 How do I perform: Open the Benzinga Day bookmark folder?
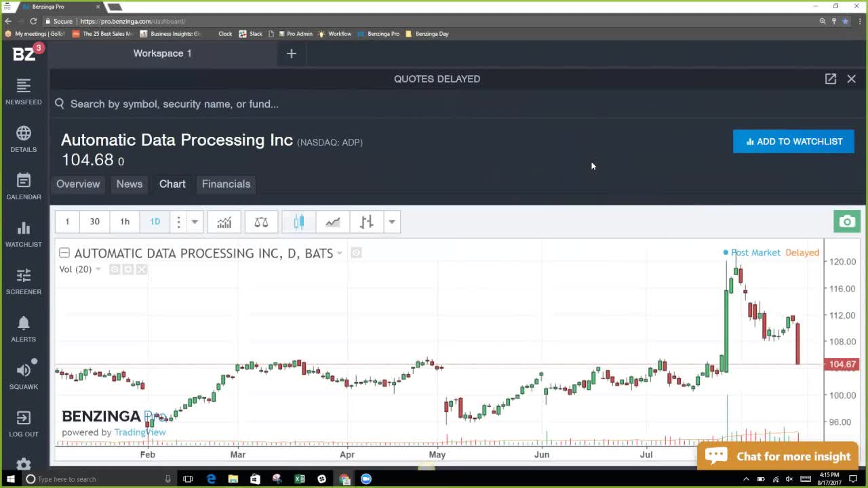tap(427, 34)
